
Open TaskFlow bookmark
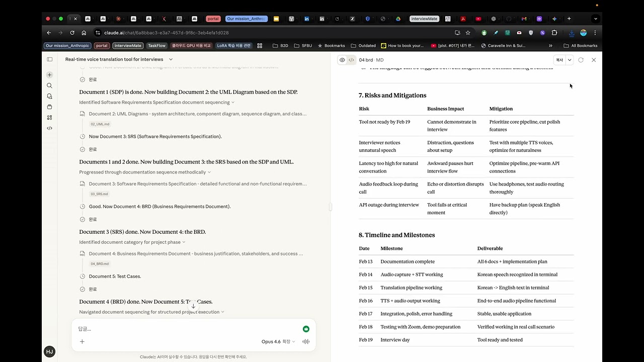156,46
